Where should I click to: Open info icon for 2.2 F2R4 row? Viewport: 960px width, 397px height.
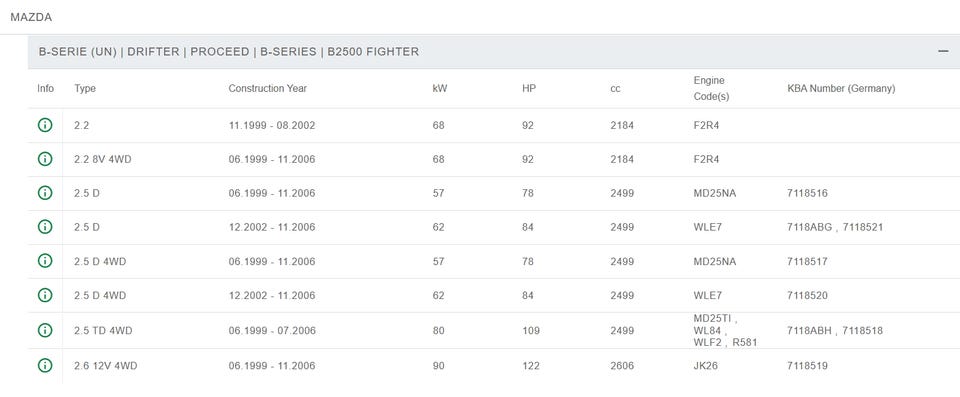pyautogui.click(x=45, y=125)
